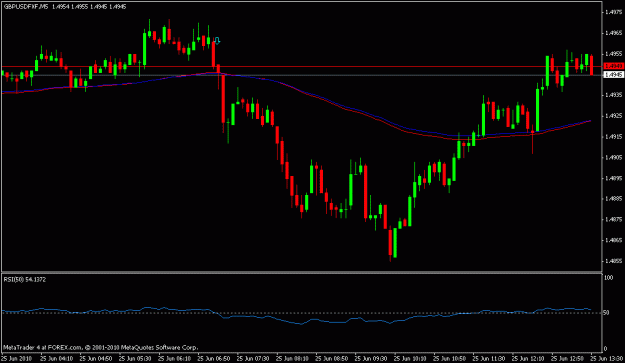Click the 25 Jun 06:50 time label
Viewport: 625px width, 363px height.
[x=214, y=358]
